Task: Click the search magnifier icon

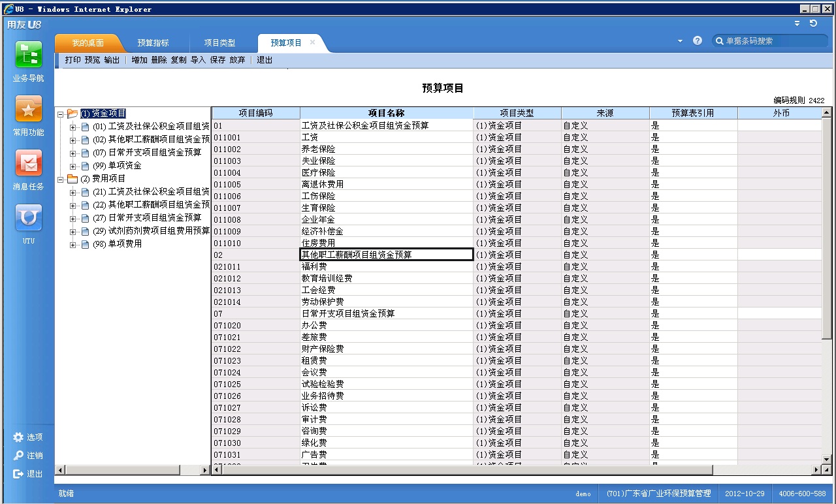Action: click(720, 40)
